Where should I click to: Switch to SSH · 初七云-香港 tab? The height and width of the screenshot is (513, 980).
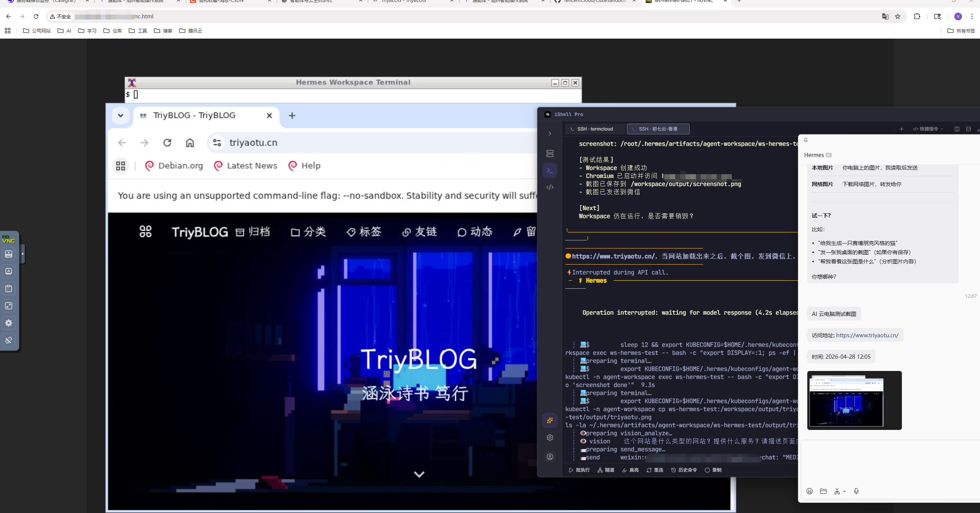(658, 129)
